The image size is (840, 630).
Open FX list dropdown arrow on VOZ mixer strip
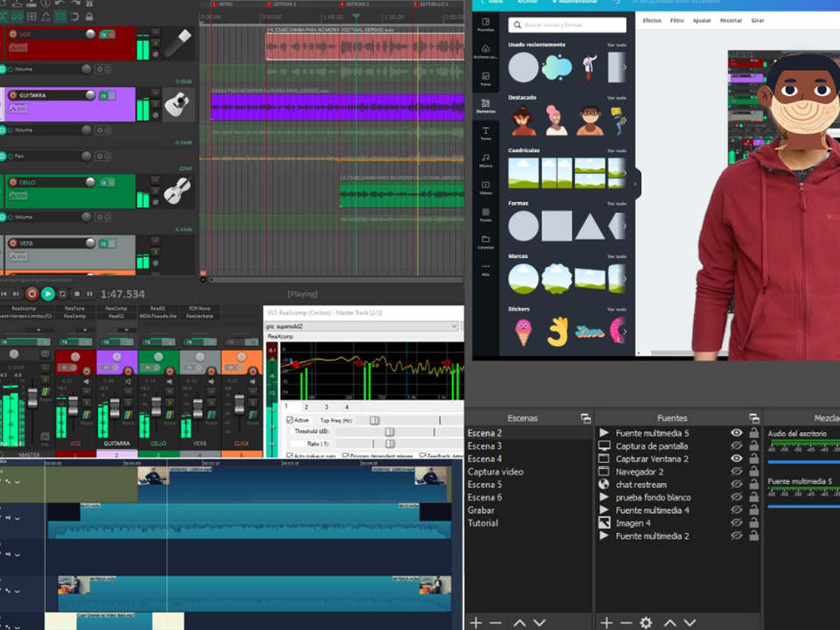(x=85, y=330)
